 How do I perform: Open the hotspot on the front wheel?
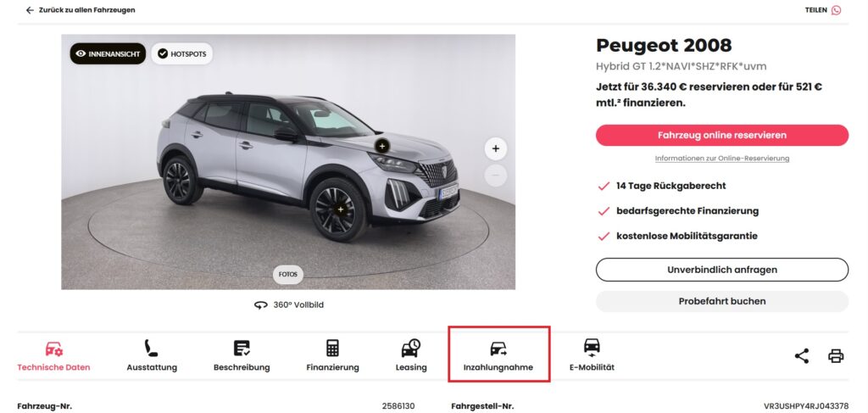coord(341,209)
